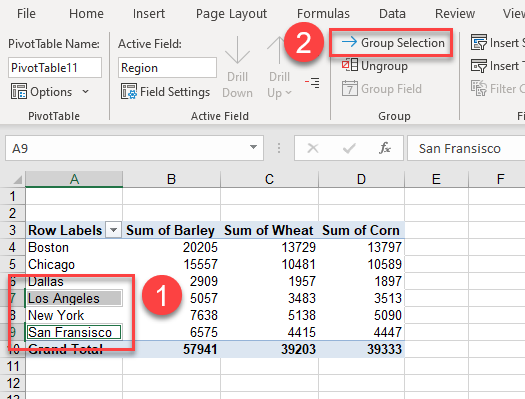
Task: Select row 4 header
Action: [x=13, y=247]
